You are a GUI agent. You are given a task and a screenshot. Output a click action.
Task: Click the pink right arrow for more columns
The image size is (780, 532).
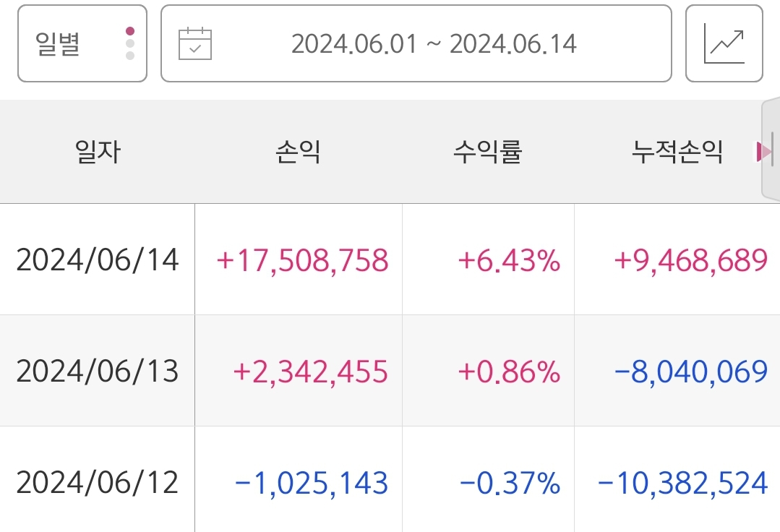point(762,152)
